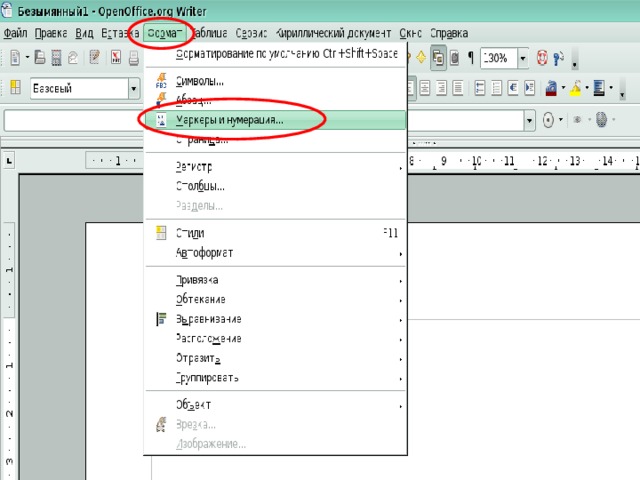This screenshot has height=480, width=640.
Task: Expand the Объект submenu
Action: point(276,405)
